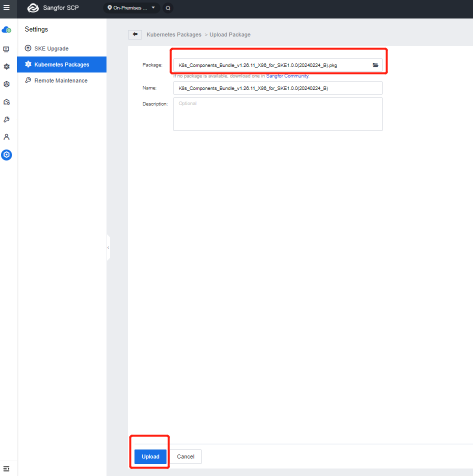Select Kubernetes Packages menu item

click(61, 64)
